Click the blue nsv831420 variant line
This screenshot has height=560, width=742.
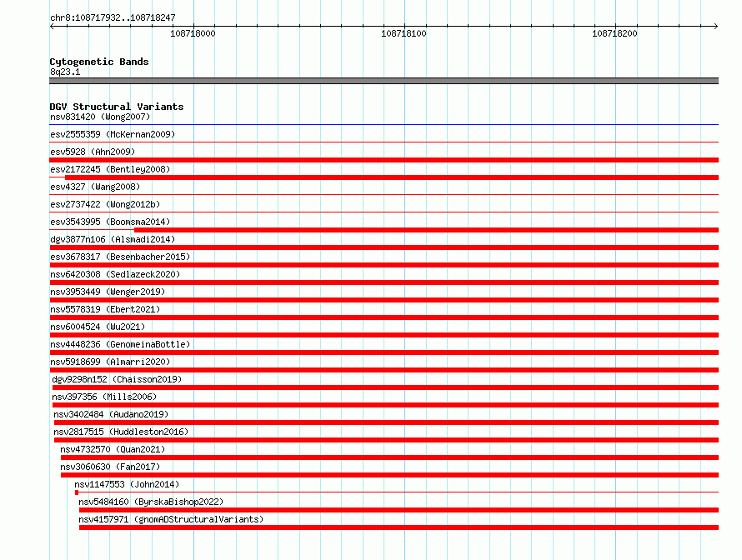point(384,124)
